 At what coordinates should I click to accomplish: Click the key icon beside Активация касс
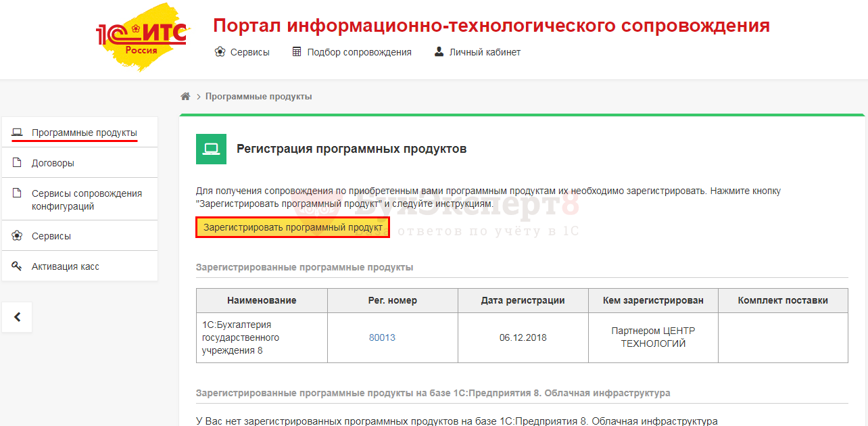[18, 266]
